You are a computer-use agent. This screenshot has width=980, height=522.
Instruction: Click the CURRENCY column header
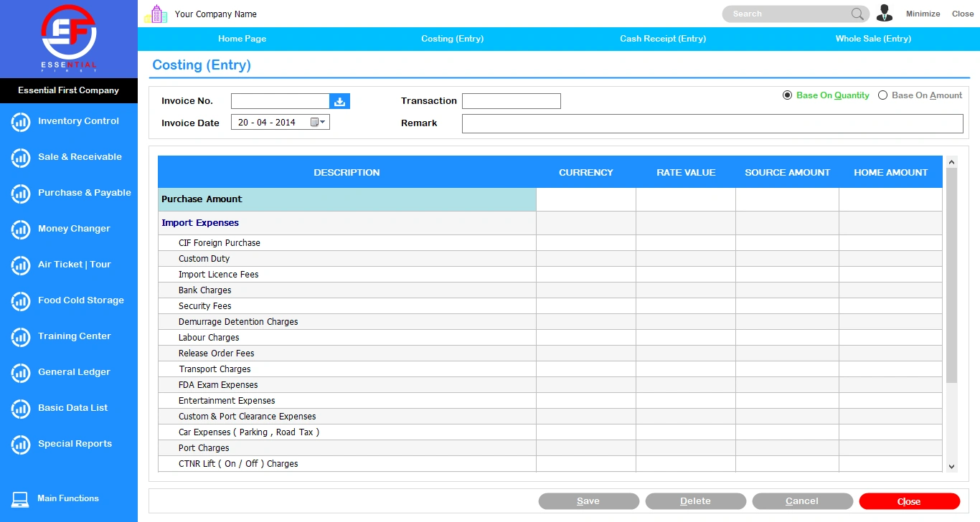point(586,172)
